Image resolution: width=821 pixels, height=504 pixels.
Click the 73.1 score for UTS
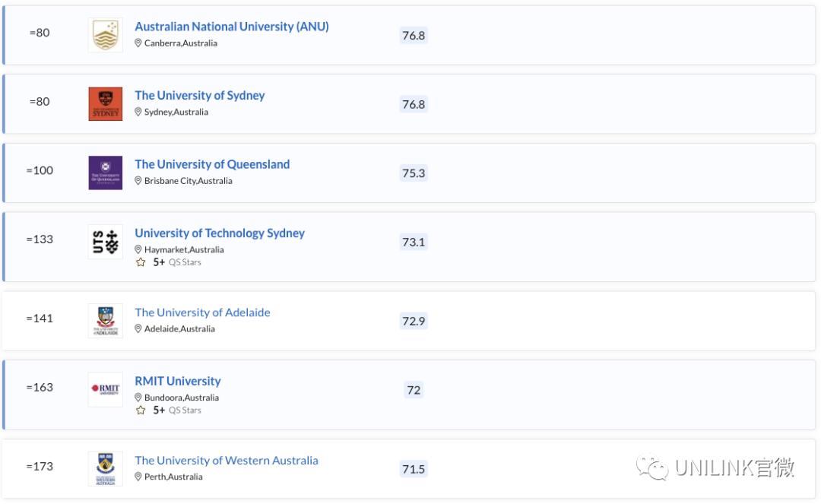(414, 242)
